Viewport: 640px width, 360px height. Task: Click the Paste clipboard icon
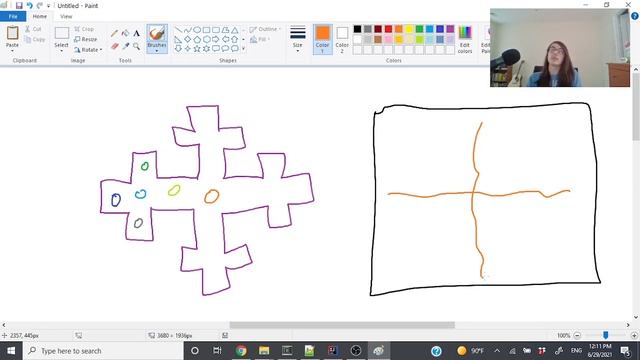point(12,33)
